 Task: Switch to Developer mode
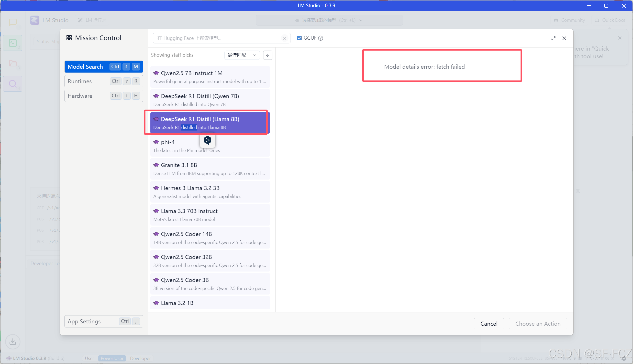[140, 358]
